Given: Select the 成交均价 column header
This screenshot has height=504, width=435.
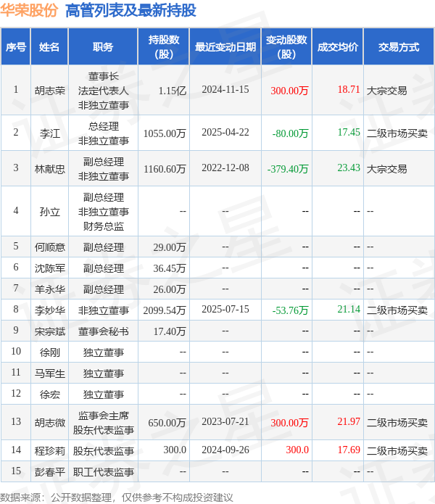Looking at the screenshot, I should click(x=338, y=47).
